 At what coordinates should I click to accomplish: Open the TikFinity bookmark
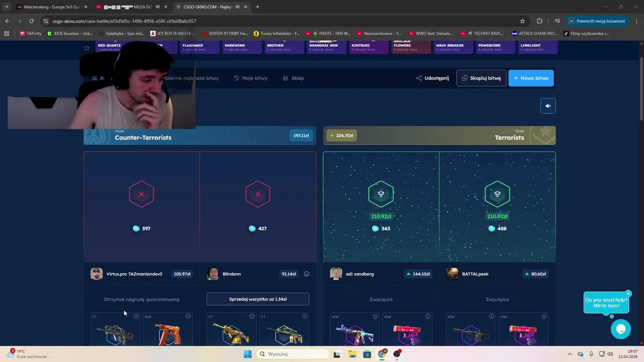point(31,34)
